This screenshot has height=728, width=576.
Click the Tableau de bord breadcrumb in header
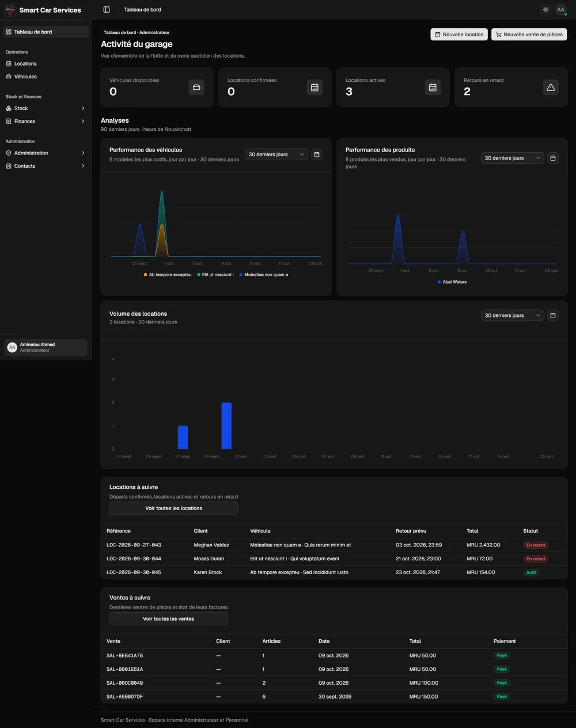pyautogui.click(x=142, y=10)
